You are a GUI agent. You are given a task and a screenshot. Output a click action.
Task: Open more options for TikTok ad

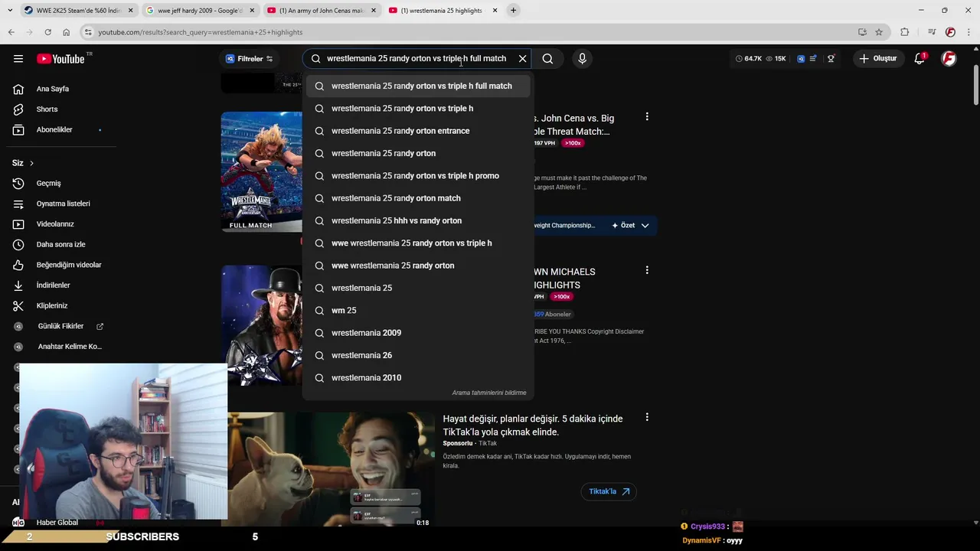point(647,417)
